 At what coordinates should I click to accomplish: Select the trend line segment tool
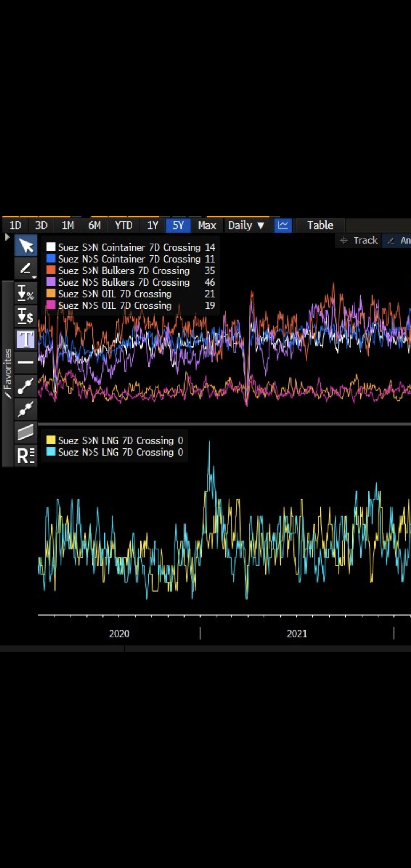pyautogui.click(x=26, y=386)
